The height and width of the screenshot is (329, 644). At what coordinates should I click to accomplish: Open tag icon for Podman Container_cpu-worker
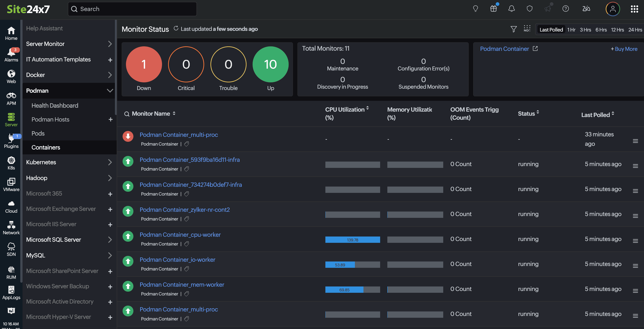pos(187,244)
